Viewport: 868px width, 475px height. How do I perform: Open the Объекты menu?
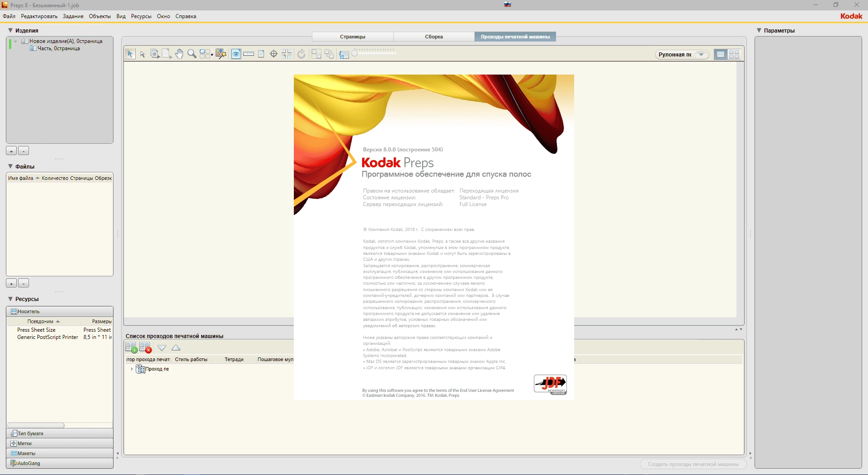click(100, 16)
